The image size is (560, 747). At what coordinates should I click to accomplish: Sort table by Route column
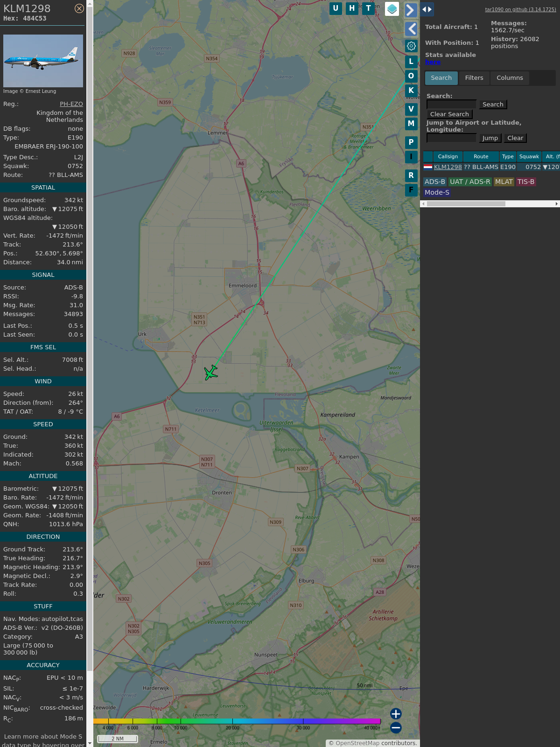481,157
